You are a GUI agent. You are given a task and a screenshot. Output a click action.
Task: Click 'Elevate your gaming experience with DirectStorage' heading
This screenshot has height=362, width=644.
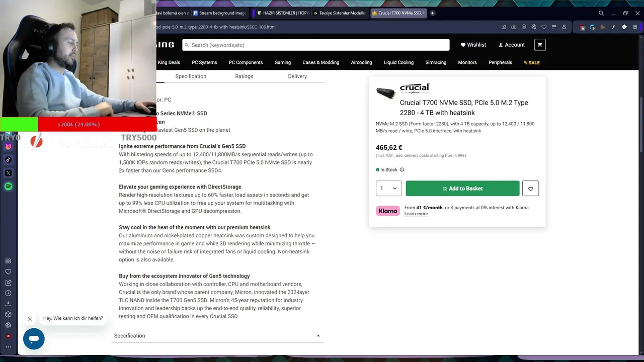pos(180,187)
